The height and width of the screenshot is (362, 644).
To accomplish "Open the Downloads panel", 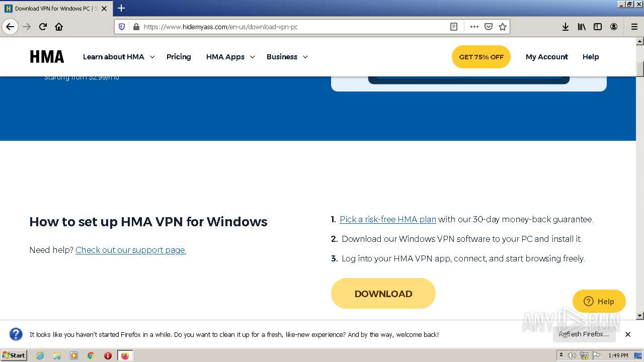I will click(x=566, y=27).
